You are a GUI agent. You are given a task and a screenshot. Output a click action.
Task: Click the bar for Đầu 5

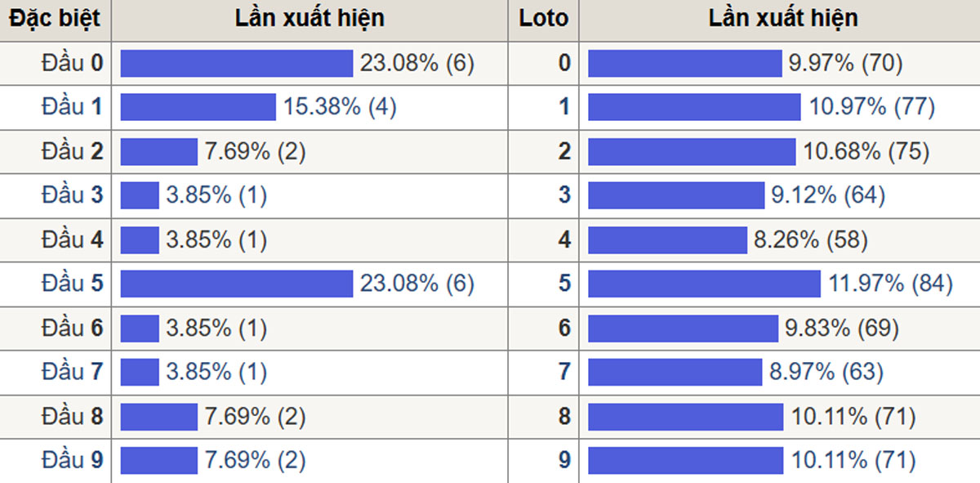tap(237, 284)
